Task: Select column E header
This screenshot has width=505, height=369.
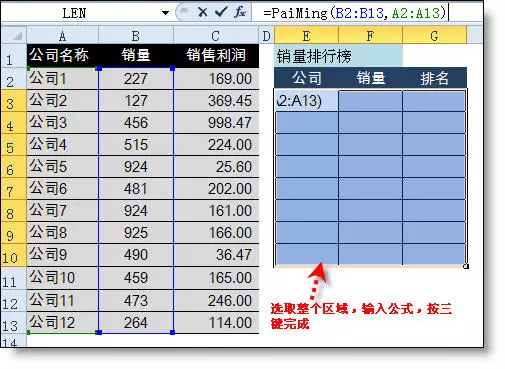Action: 306,35
